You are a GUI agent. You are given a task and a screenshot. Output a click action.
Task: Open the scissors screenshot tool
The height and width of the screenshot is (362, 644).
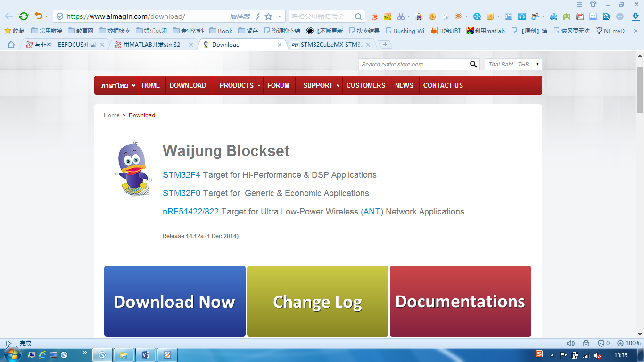pos(401,16)
